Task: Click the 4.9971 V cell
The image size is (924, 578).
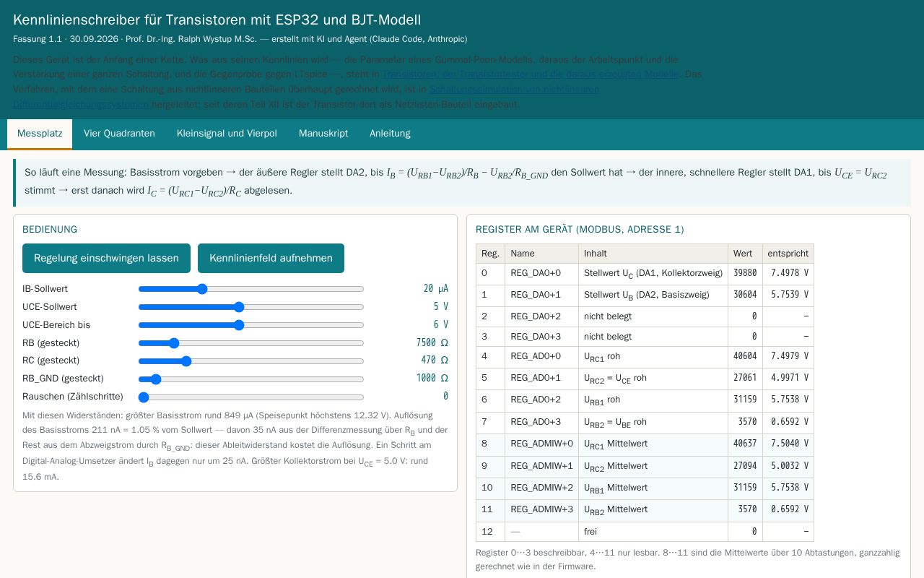Action: coord(788,378)
